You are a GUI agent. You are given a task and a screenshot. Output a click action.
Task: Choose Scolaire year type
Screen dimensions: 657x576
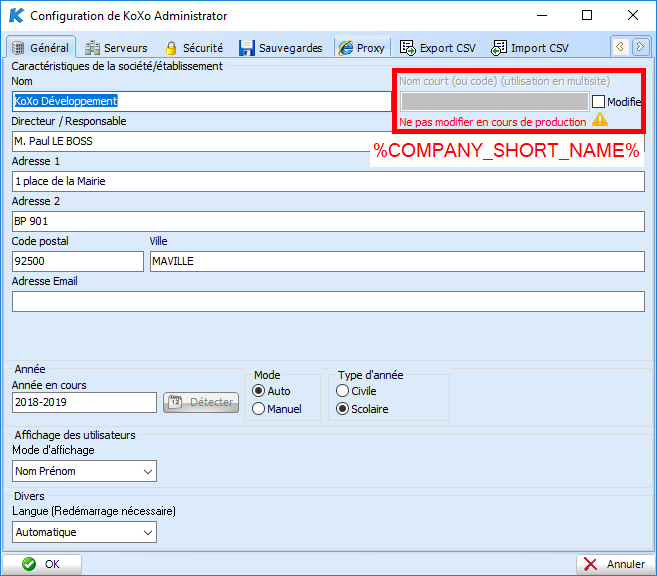point(342,408)
